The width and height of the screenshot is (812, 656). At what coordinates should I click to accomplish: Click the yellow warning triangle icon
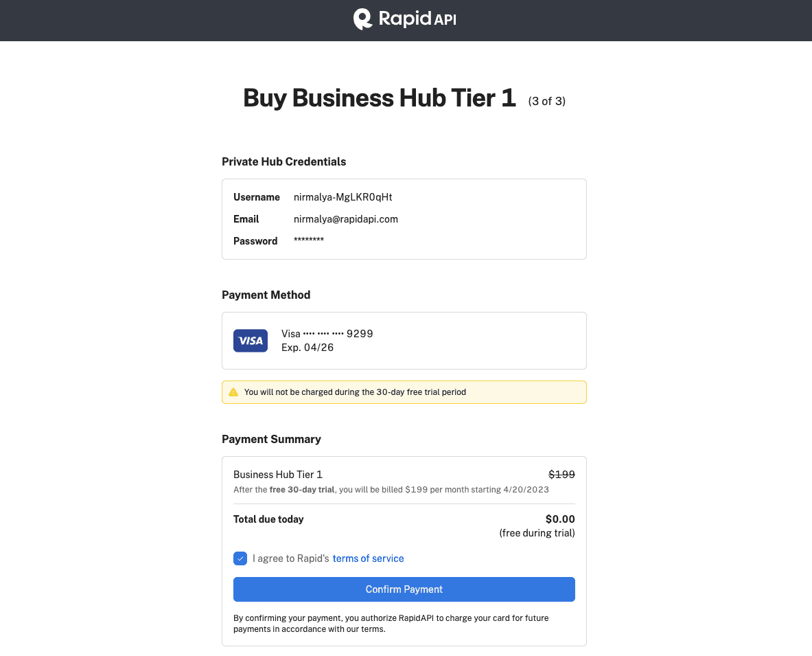233,392
